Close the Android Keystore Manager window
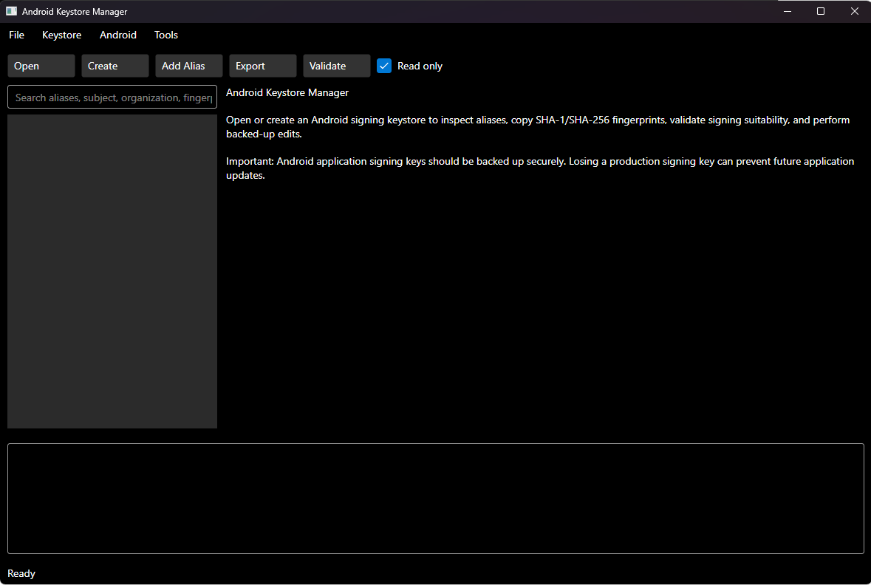 [x=854, y=11]
